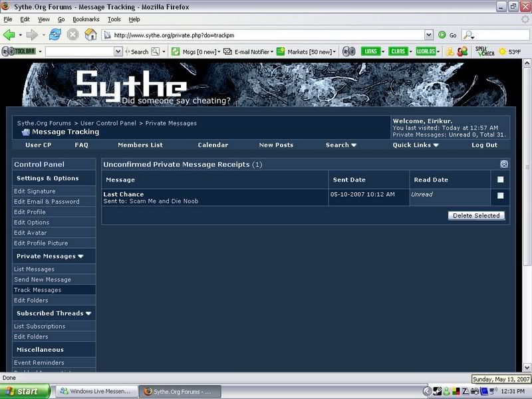Image resolution: width=532 pixels, height=399 pixels.
Task: Go to the Home page icon
Action: coord(90,35)
